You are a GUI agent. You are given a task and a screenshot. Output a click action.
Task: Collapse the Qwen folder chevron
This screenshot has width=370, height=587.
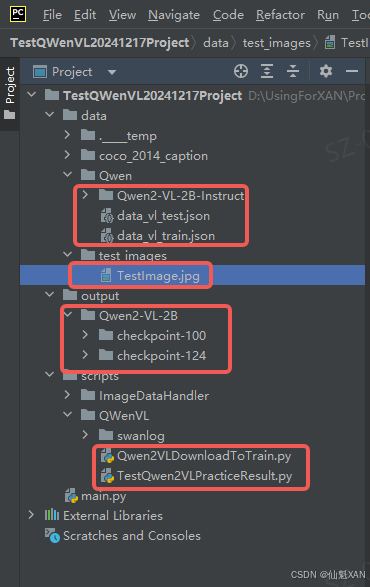pyautogui.click(x=67, y=174)
